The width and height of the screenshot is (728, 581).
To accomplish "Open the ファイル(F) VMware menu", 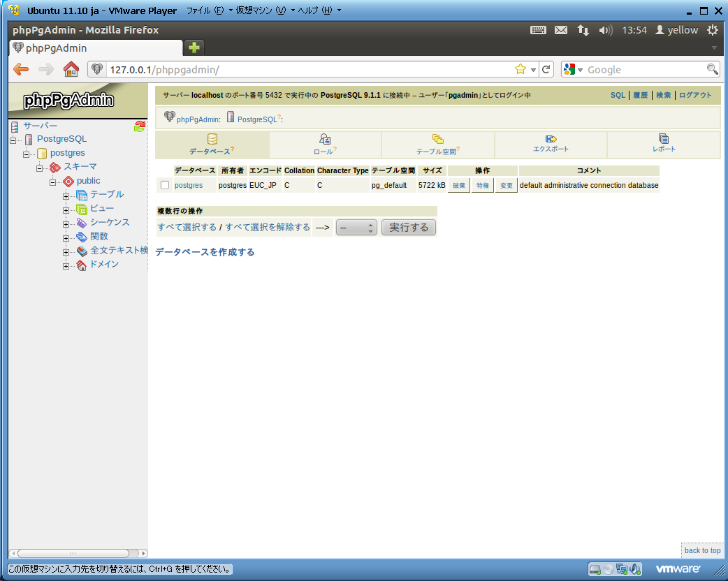I will pos(209,10).
